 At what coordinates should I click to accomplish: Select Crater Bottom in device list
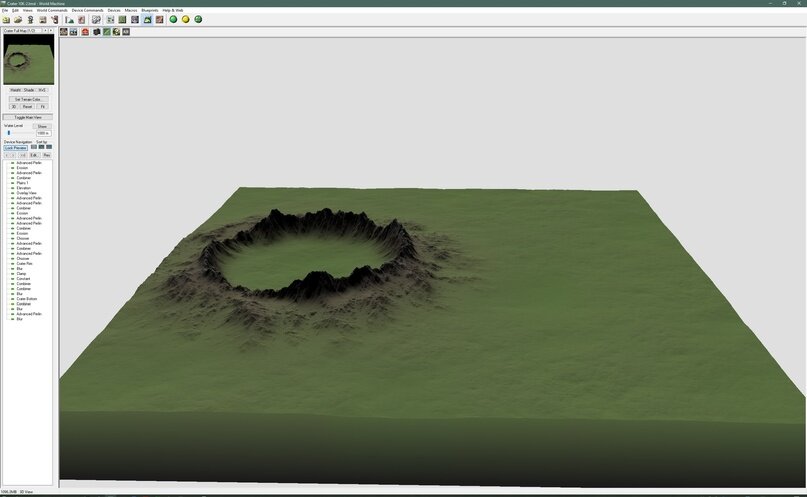coord(26,299)
